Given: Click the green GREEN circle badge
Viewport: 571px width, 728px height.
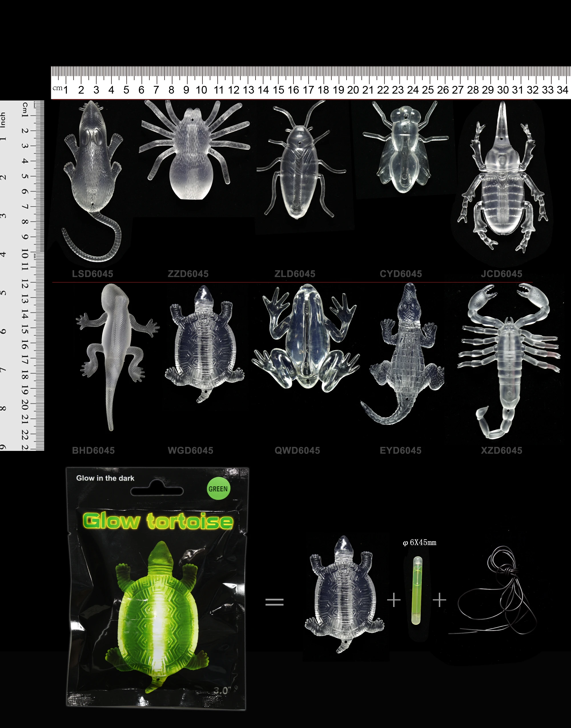Looking at the screenshot, I should point(218,489).
